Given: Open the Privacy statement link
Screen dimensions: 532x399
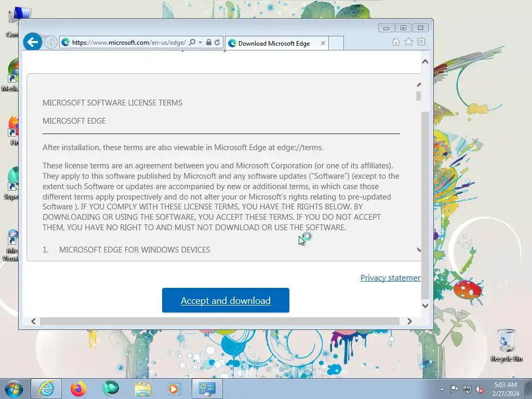Looking at the screenshot, I should 391,278.
